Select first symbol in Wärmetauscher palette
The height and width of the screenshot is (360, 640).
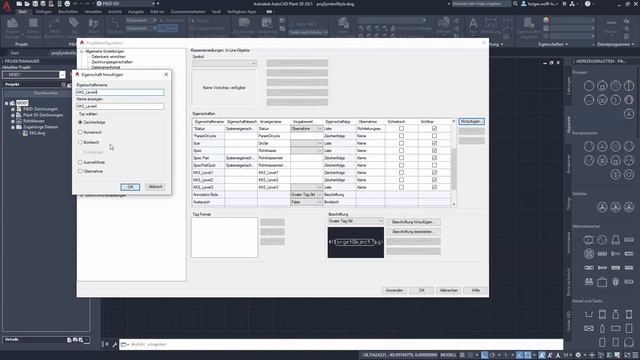(x=589, y=240)
